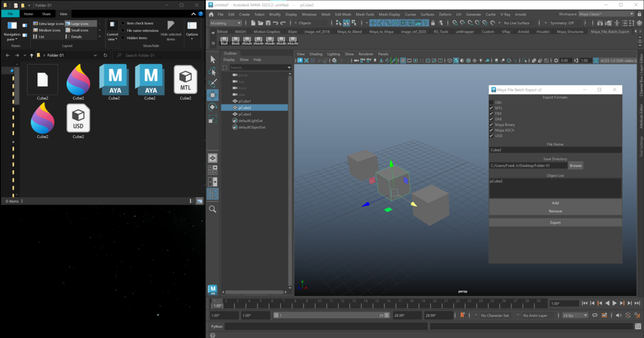Click the Maya logo icon below Outliner

pyautogui.click(x=212, y=289)
